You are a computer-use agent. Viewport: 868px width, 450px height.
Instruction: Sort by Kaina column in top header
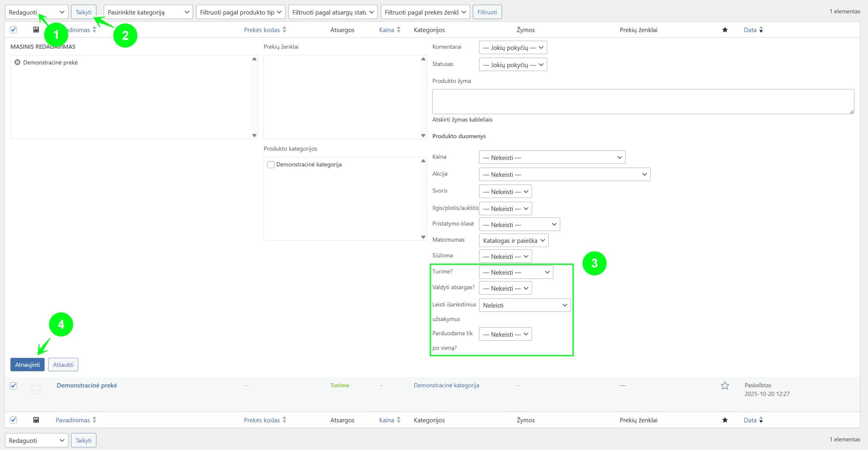387,30
